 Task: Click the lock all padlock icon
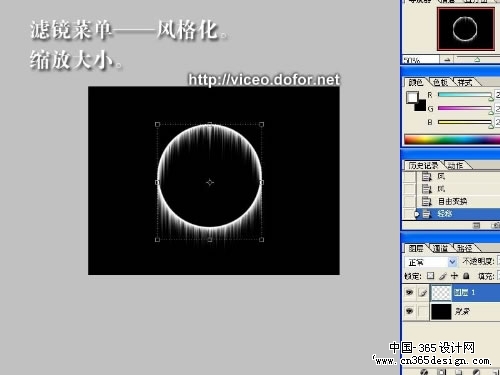click(466, 276)
